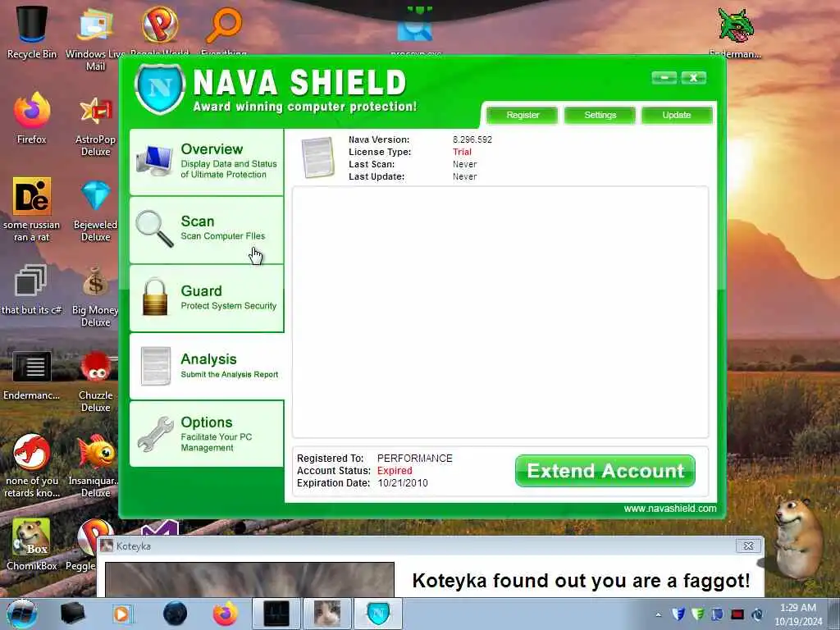Click the Update button
Image resolution: width=840 pixels, height=630 pixels.
pos(677,115)
